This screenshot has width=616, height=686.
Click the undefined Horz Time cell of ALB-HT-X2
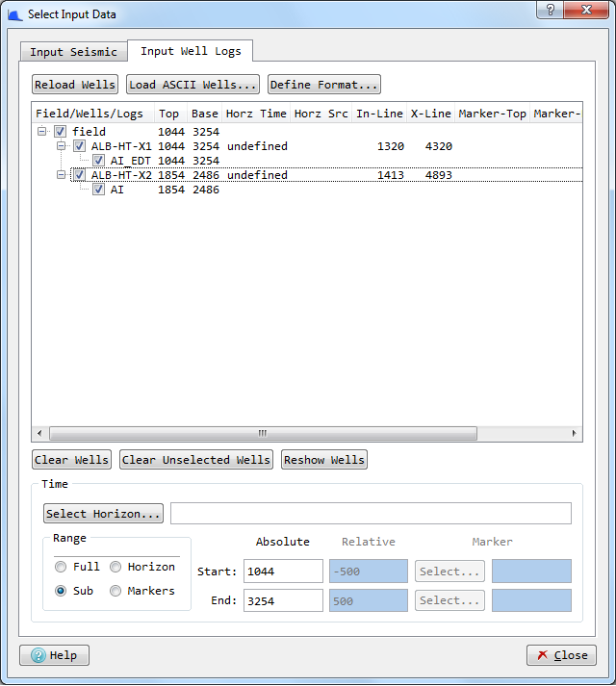click(x=257, y=175)
